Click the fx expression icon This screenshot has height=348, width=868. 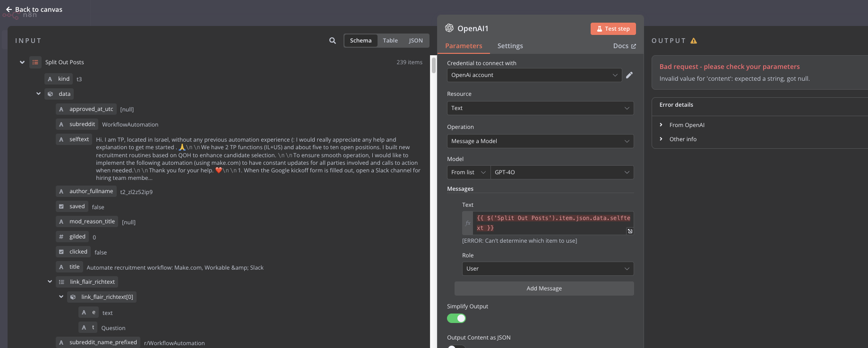468,223
